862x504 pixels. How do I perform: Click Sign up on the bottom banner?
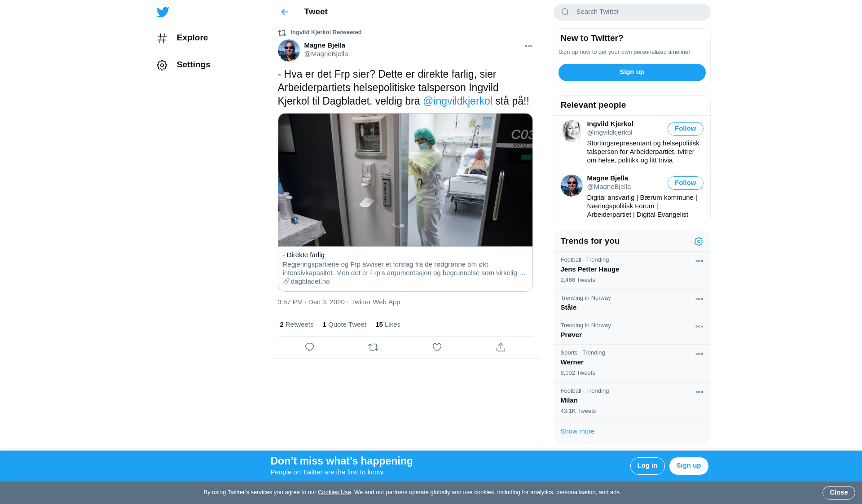point(688,466)
